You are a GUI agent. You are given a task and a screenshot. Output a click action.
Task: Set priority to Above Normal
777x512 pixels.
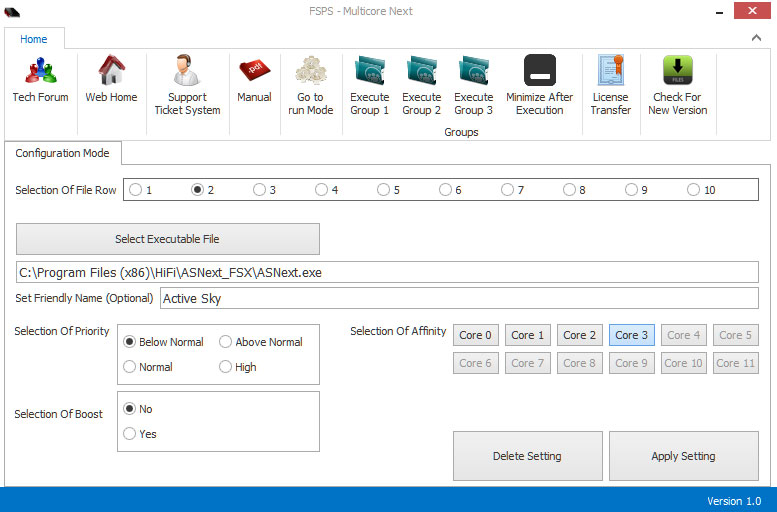point(226,342)
